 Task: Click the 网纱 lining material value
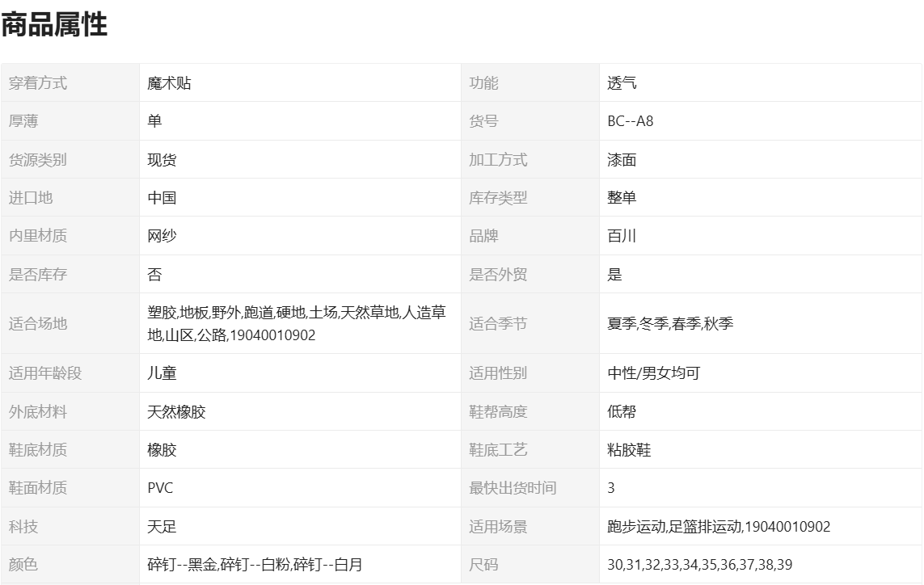(x=162, y=236)
